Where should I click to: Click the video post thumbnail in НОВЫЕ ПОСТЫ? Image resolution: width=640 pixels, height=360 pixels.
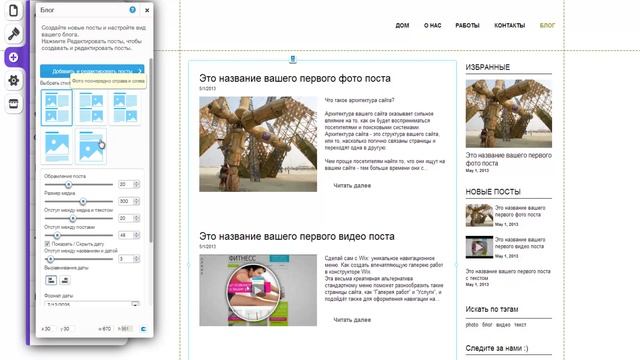[479, 247]
